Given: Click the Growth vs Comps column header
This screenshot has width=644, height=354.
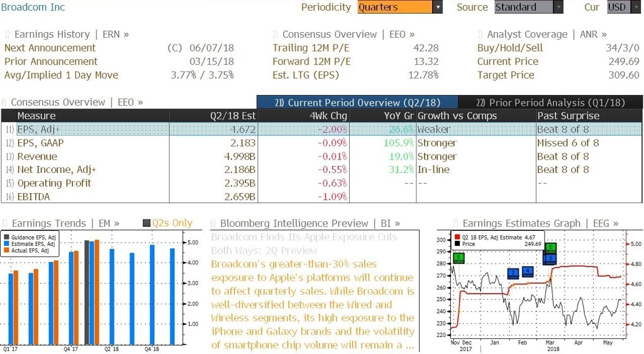Looking at the screenshot, I should 476,116.
